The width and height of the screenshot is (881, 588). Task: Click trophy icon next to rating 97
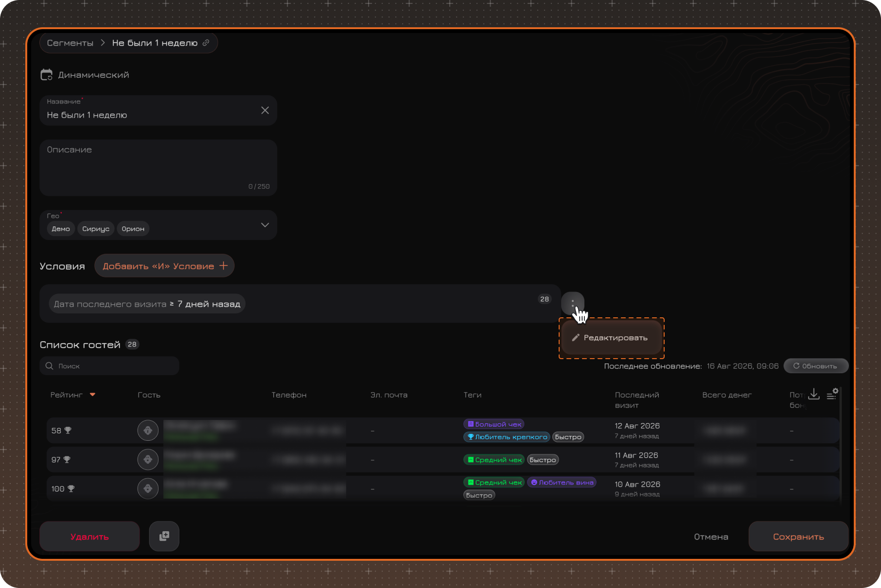tap(67, 459)
